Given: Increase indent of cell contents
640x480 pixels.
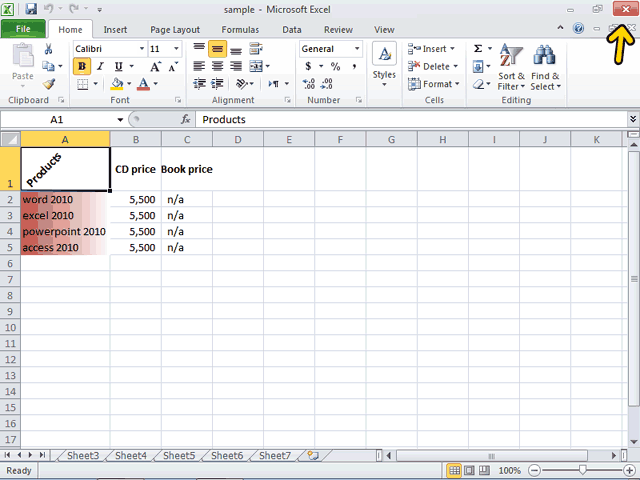Looking at the screenshot, I should (217, 84).
